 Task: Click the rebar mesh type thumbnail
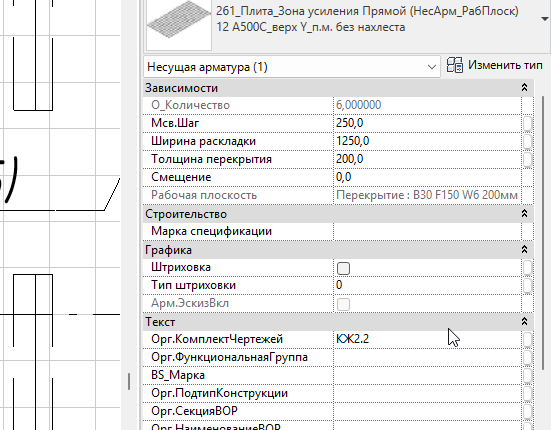[x=179, y=25]
